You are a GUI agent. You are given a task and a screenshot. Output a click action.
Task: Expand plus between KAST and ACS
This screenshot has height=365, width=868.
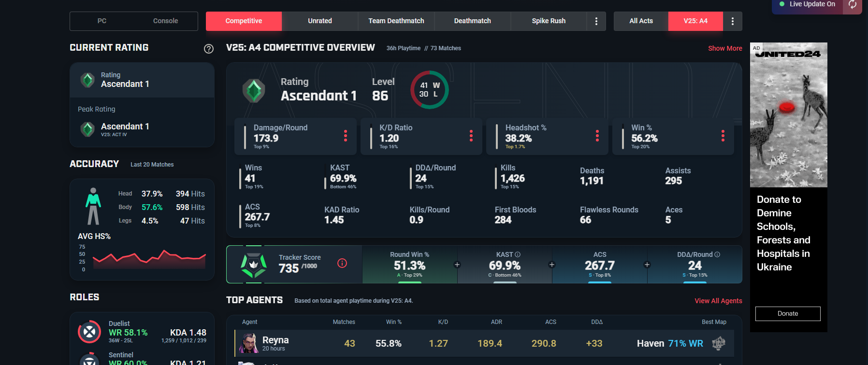point(552,265)
